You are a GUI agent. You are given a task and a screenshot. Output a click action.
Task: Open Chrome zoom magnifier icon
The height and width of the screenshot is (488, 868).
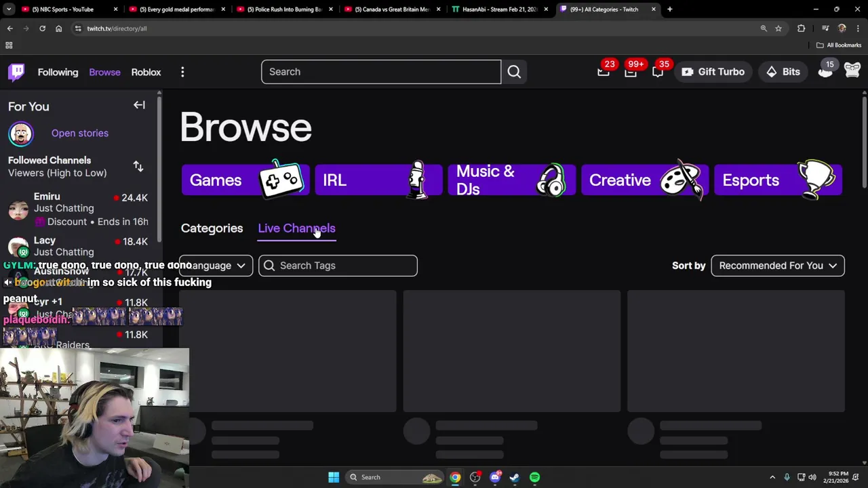(x=764, y=28)
